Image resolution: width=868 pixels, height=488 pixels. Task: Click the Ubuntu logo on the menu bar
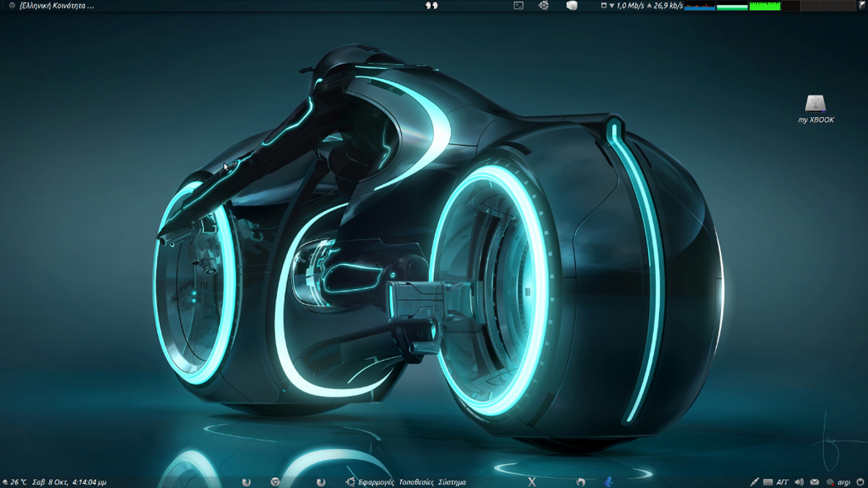[x=351, y=481]
